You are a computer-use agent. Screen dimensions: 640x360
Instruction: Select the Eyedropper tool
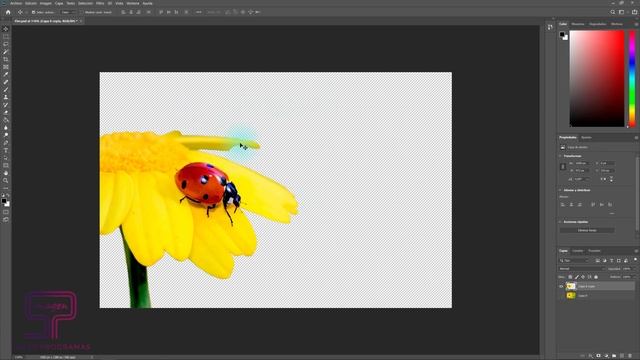point(6,75)
